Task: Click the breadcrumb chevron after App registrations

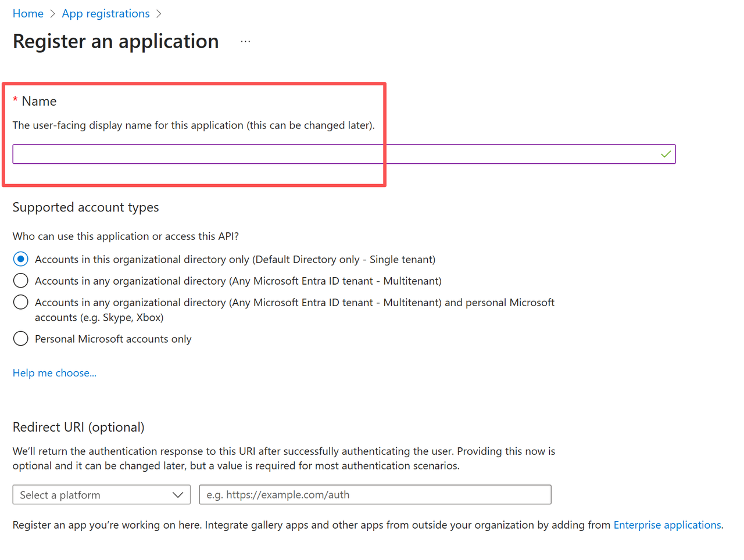Action: [158, 13]
